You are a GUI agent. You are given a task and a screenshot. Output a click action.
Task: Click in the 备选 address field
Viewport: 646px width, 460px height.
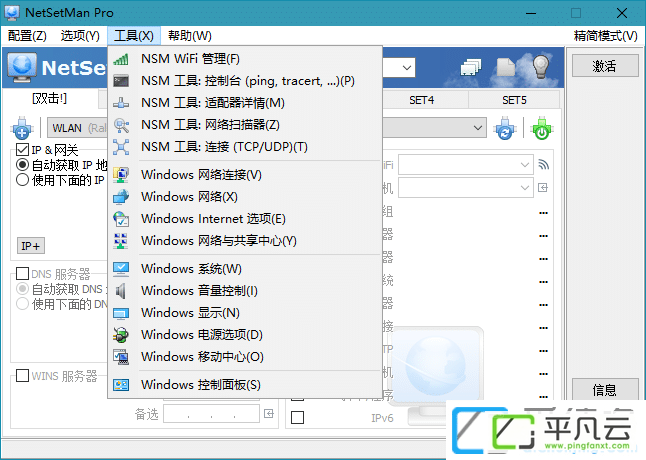(211, 413)
